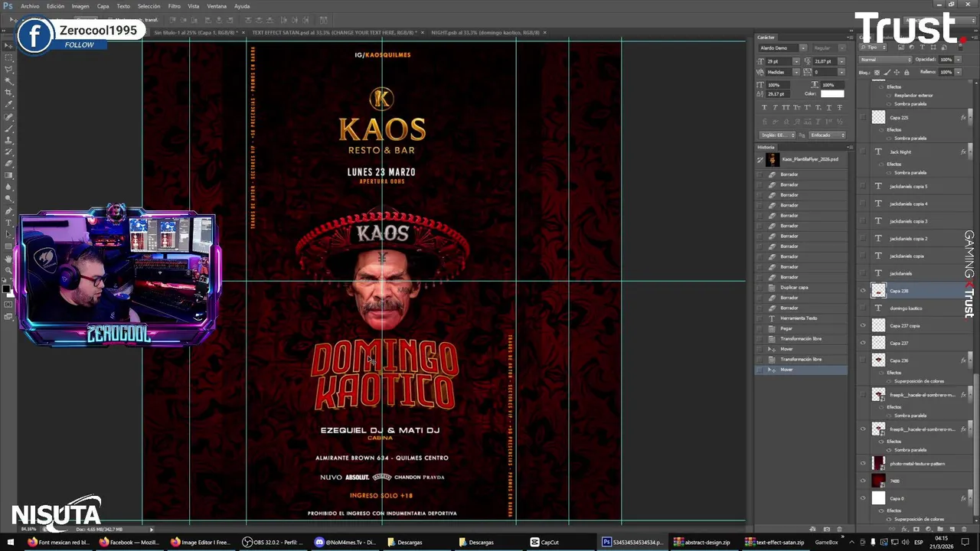
Task: Select the Blur tool
Action: [x=8, y=187]
